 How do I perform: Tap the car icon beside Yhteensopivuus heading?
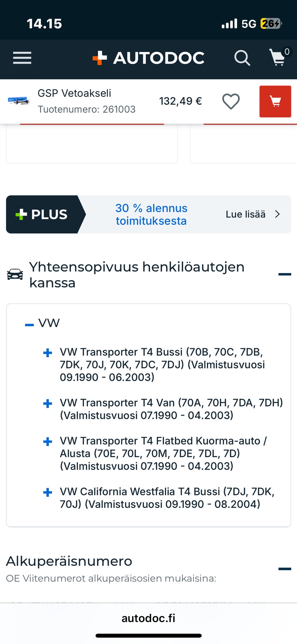[15, 274]
